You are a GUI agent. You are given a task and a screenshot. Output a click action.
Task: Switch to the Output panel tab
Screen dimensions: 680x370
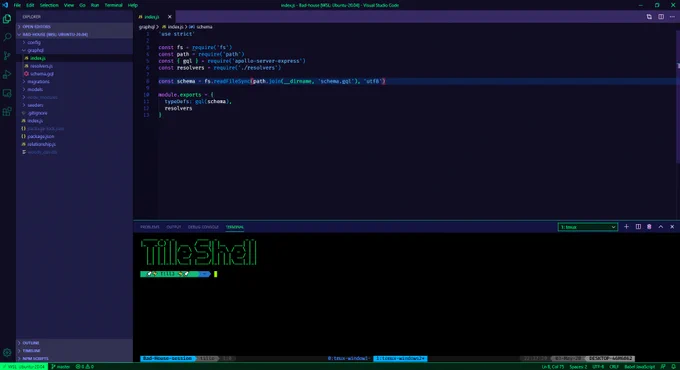coord(173,227)
